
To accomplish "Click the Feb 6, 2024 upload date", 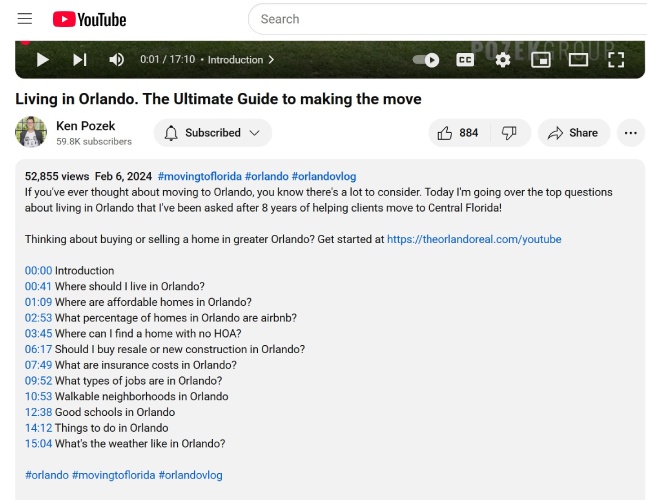I will (123, 177).
